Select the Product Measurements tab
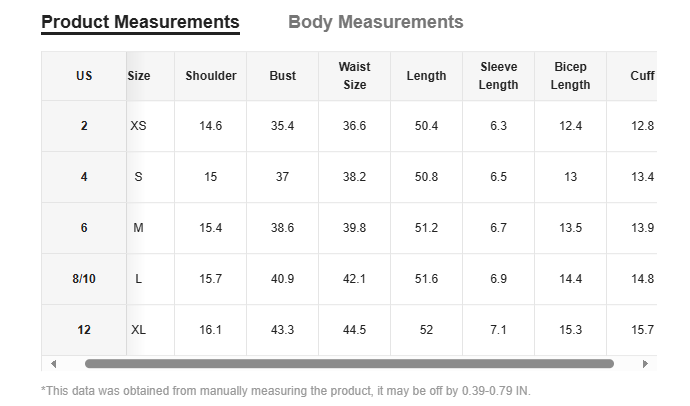 (140, 22)
